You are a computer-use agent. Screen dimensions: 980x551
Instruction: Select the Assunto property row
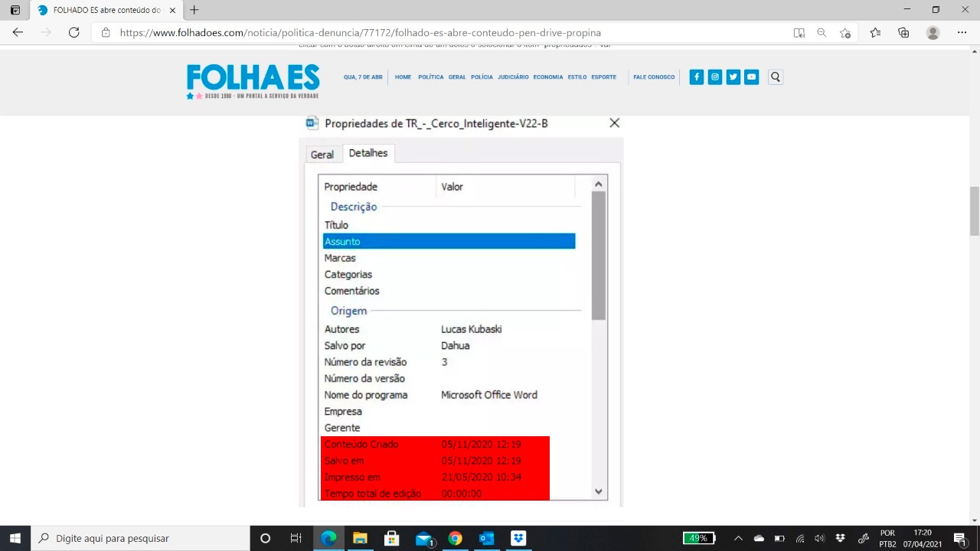[x=449, y=241]
